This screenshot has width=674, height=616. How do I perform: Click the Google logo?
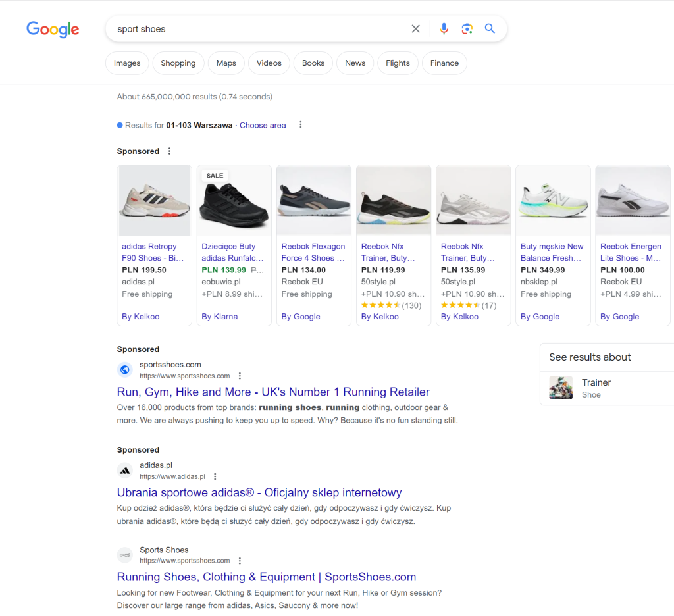point(53,29)
